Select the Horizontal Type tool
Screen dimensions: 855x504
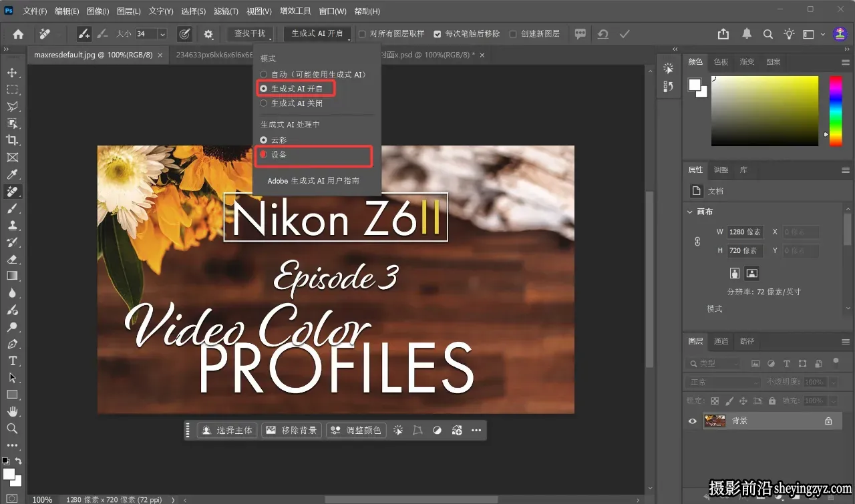coord(12,361)
